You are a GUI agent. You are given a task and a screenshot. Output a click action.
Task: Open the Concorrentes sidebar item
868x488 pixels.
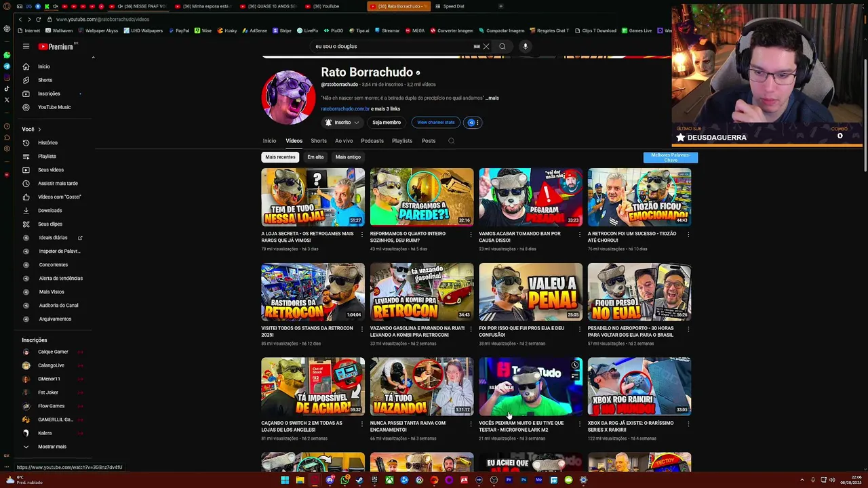click(53, 265)
